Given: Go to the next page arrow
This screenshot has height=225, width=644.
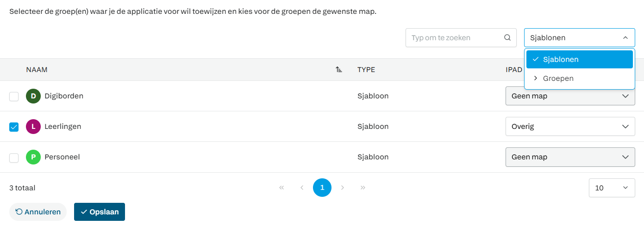Looking at the screenshot, I should (343, 188).
